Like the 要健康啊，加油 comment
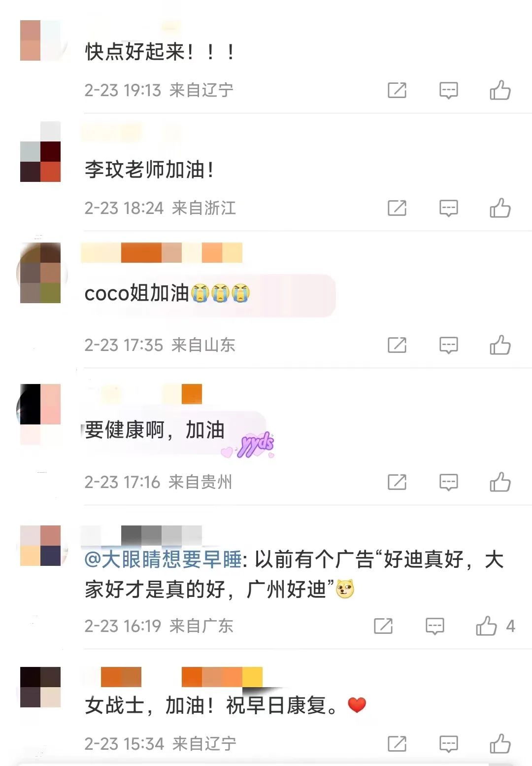 (500, 482)
